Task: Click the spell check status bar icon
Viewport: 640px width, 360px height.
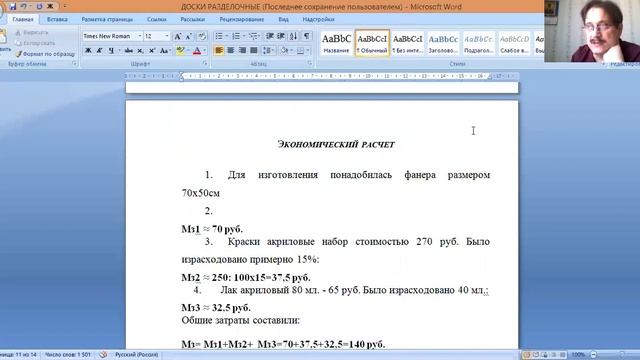Action: click(103, 355)
